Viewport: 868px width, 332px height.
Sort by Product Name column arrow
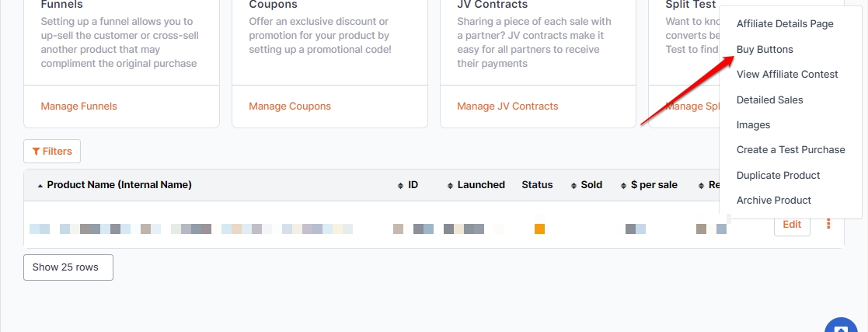(40, 186)
